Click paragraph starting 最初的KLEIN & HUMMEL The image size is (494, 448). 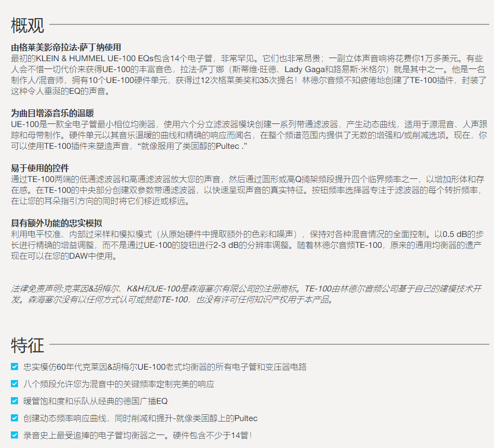coord(249,75)
